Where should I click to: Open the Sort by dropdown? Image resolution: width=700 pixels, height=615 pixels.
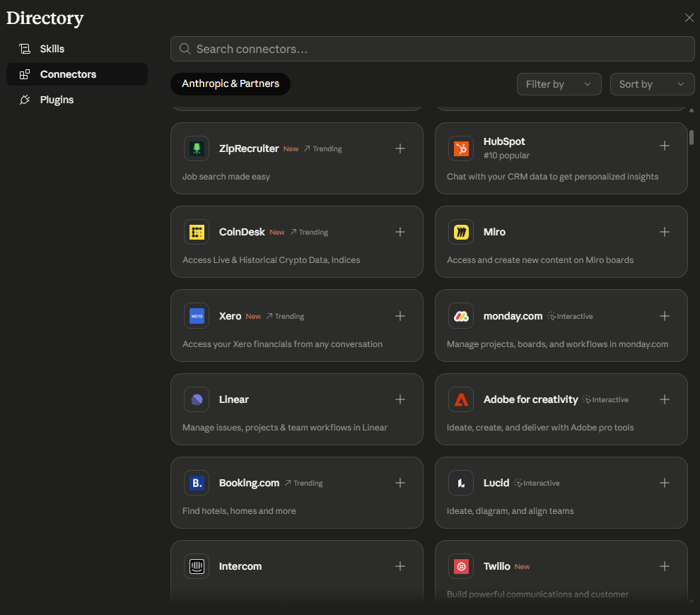coord(652,84)
